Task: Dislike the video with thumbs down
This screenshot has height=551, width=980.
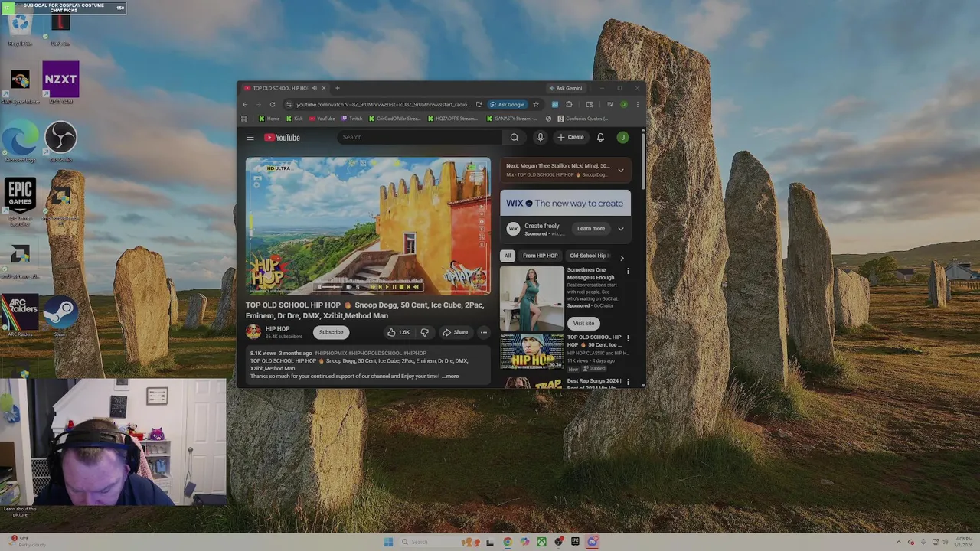Action: pos(424,332)
